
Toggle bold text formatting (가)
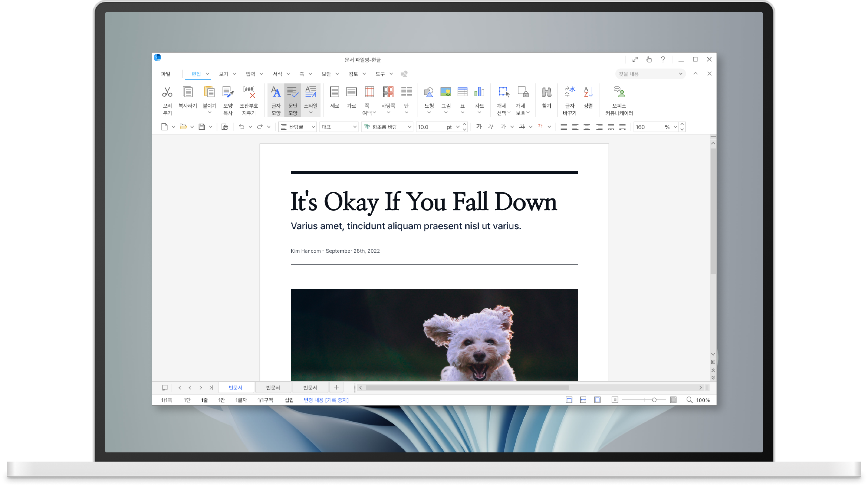(x=479, y=127)
